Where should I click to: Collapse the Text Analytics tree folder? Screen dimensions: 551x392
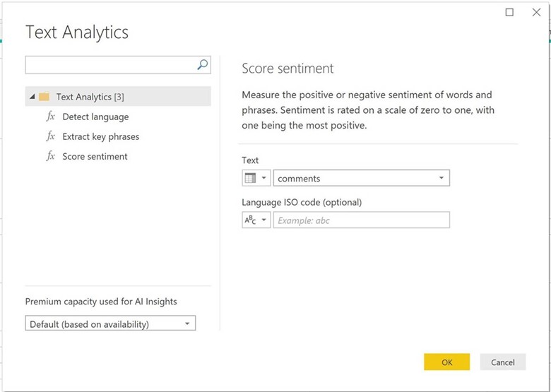point(32,97)
